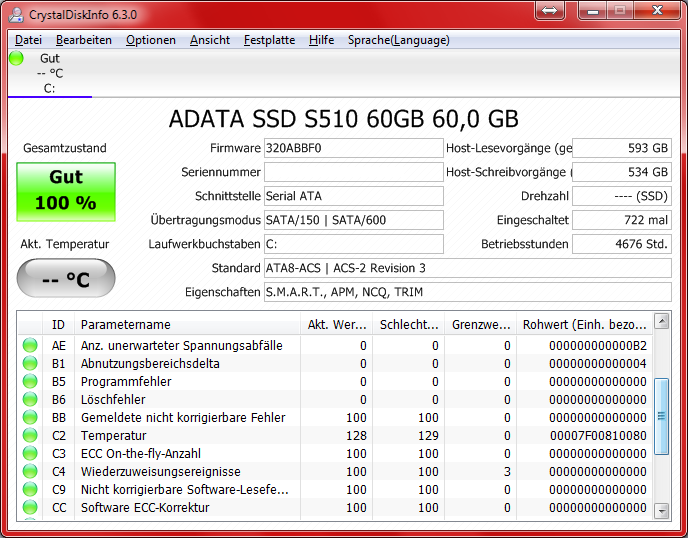The width and height of the screenshot is (692, 545).
Task: Click the Akt. Wer... column header
Action: (x=337, y=325)
